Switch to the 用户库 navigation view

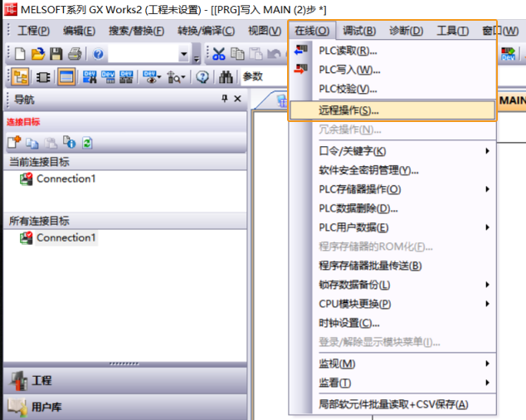[x=124, y=407]
